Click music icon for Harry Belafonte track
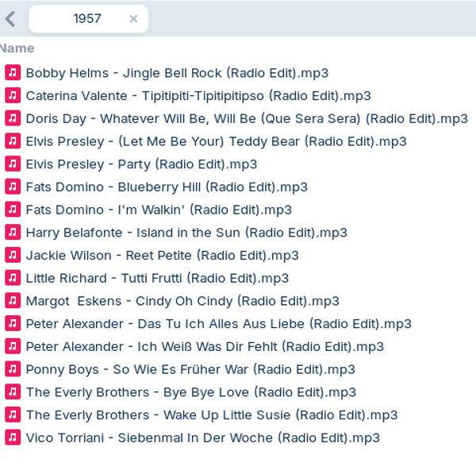476x459 pixels. pos(13,232)
